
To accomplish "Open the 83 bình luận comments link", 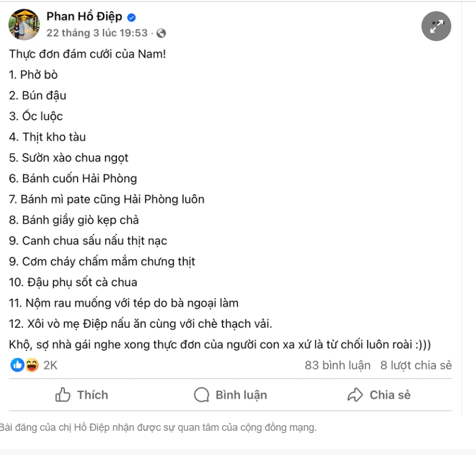I will tap(337, 366).
